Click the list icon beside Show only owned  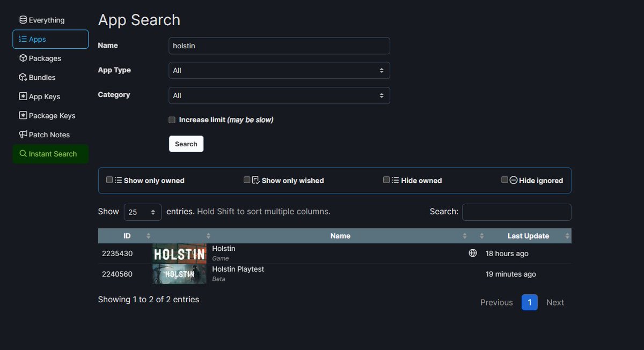tap(119, 180)
